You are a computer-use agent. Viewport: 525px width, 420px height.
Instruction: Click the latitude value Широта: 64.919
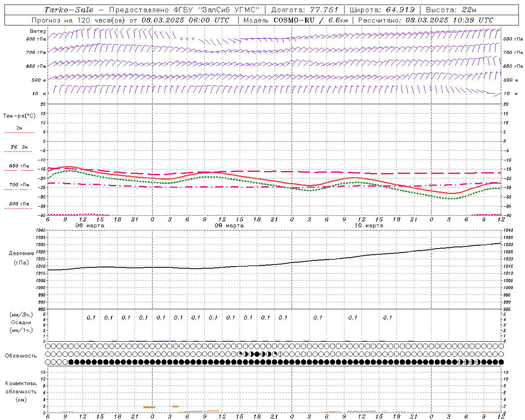pyautogui.click(x=382, y=10)
